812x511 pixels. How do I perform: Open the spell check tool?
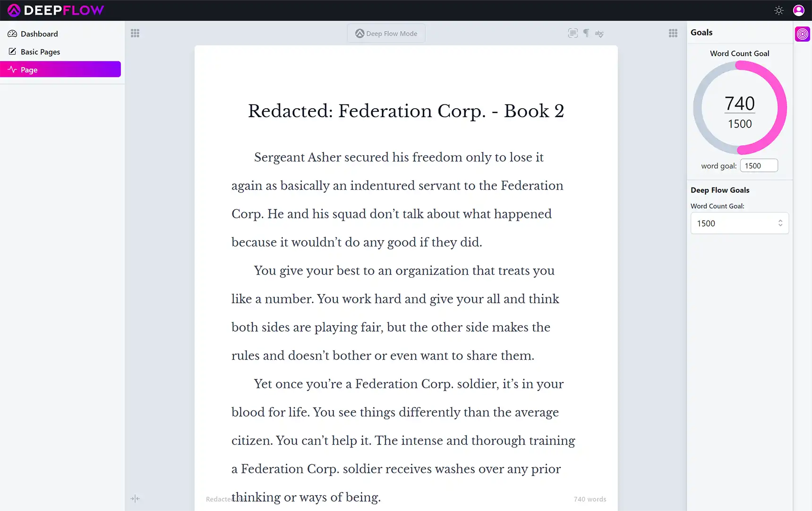[599, 33]
